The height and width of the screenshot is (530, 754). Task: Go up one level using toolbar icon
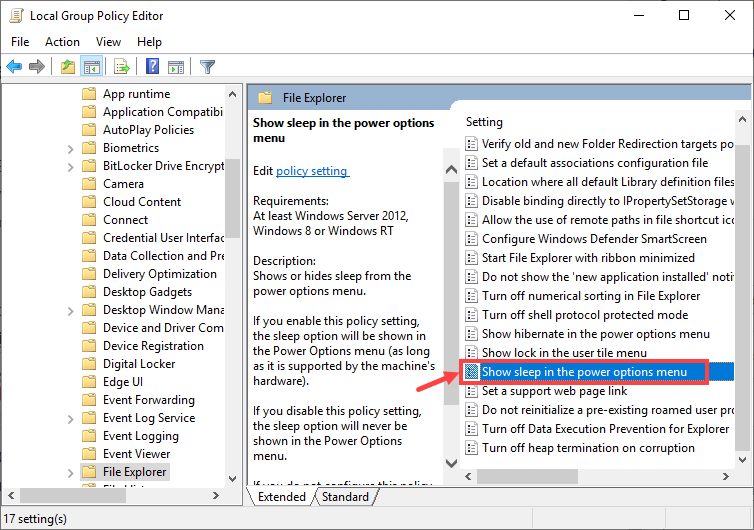click(x=67, y=67)
